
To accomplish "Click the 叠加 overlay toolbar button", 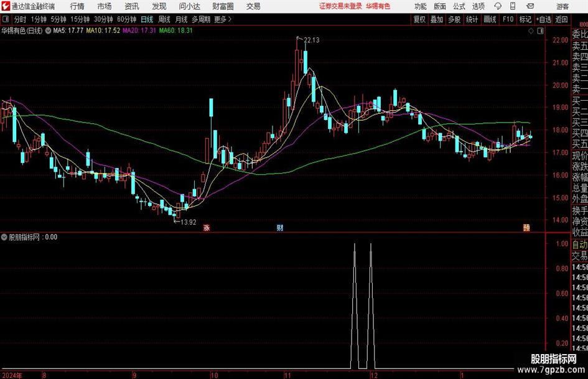I will point(437,19).
